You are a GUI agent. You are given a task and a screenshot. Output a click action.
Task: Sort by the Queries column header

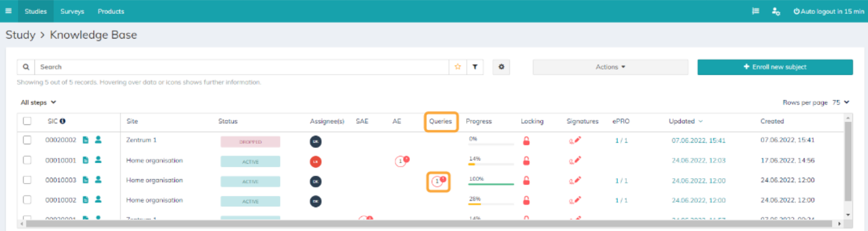(441, 121)
